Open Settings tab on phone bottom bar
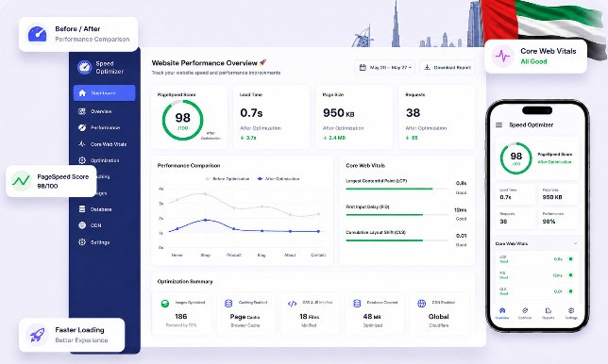Image resolution: width=608 pixels, height=364 pixels. tap(571, 313)
